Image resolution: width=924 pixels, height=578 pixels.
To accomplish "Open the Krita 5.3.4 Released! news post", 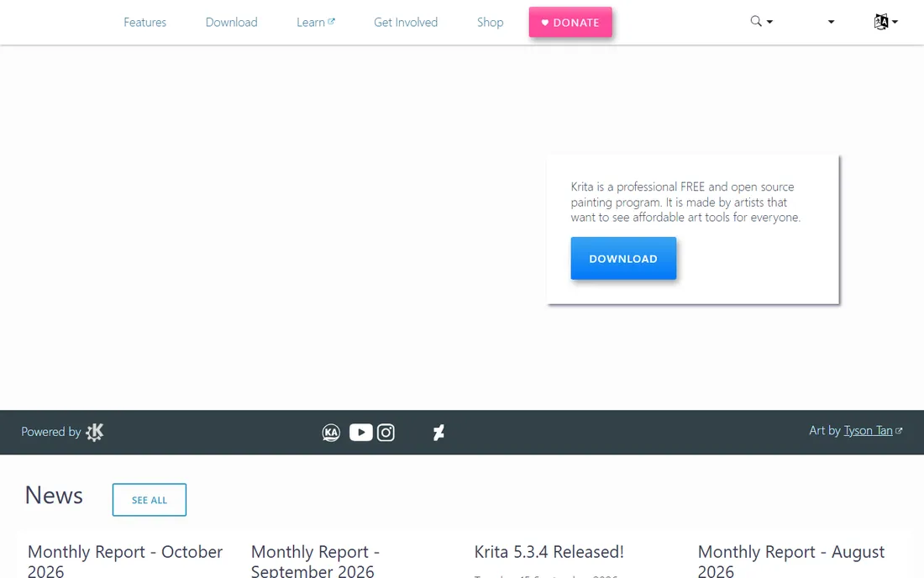I will pyautogui.click(x=549, y=552).
